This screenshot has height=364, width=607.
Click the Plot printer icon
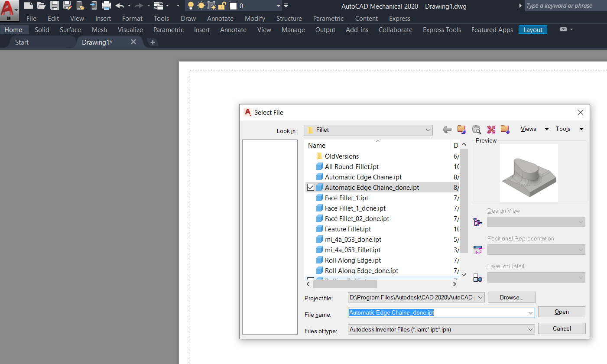click(x=107, y=6)
